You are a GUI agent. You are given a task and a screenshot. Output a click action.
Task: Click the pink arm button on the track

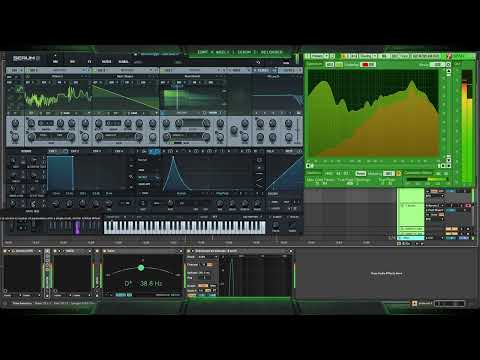tap(468, 206)
